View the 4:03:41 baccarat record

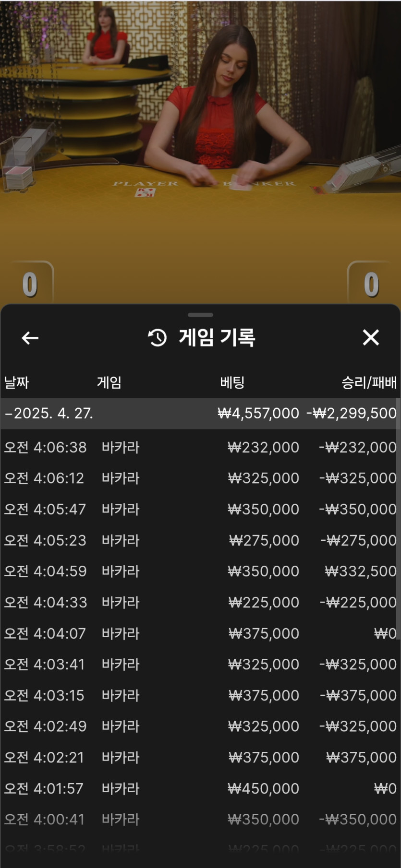pyautogui.click(x=200, y=664)
